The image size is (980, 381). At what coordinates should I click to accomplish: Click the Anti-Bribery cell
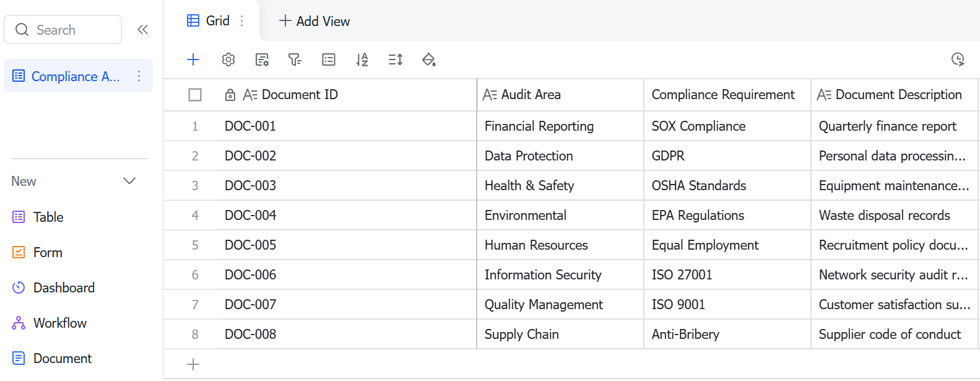(x=727, y=335)
